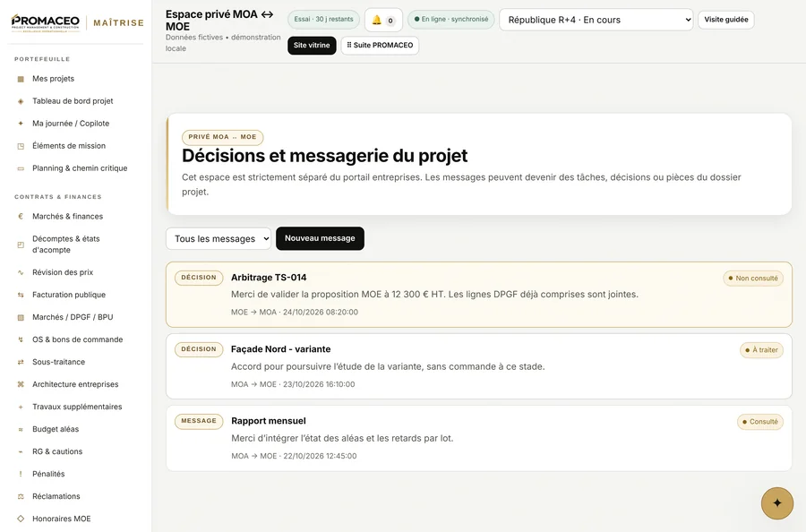Open the Façade Nord - variante message
This screenshot has width=806, height=532.
pyautogui.click(x=478, y=366)
